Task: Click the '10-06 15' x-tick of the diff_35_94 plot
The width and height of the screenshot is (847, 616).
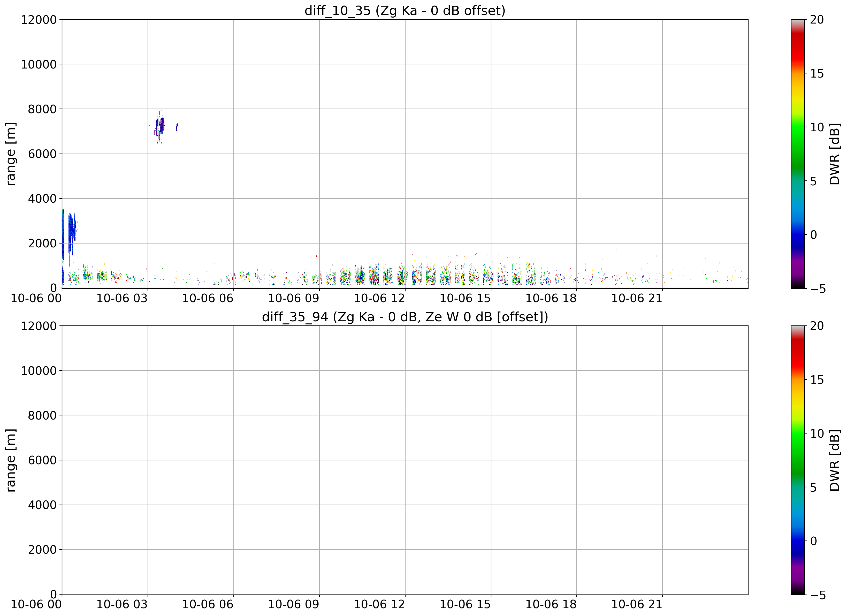Action: [x=465, y=604]
